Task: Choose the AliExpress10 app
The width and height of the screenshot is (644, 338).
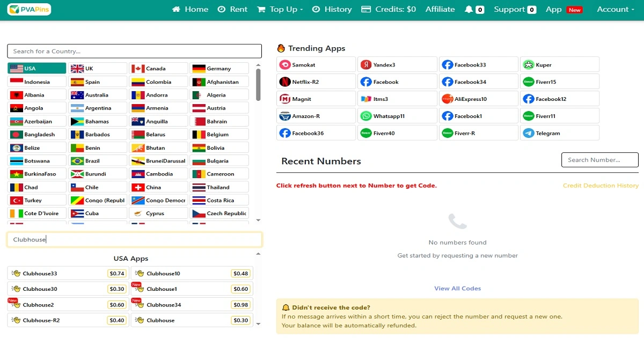Action: 478,99
